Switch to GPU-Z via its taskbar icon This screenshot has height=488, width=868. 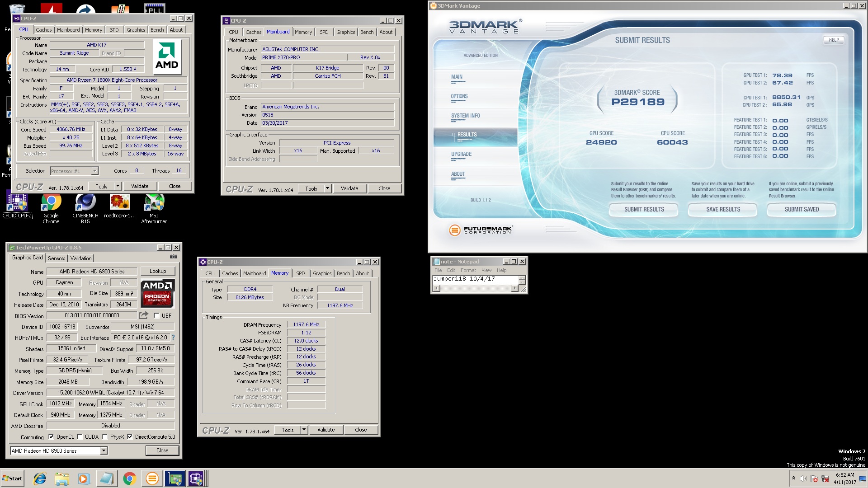click(175, 479)
